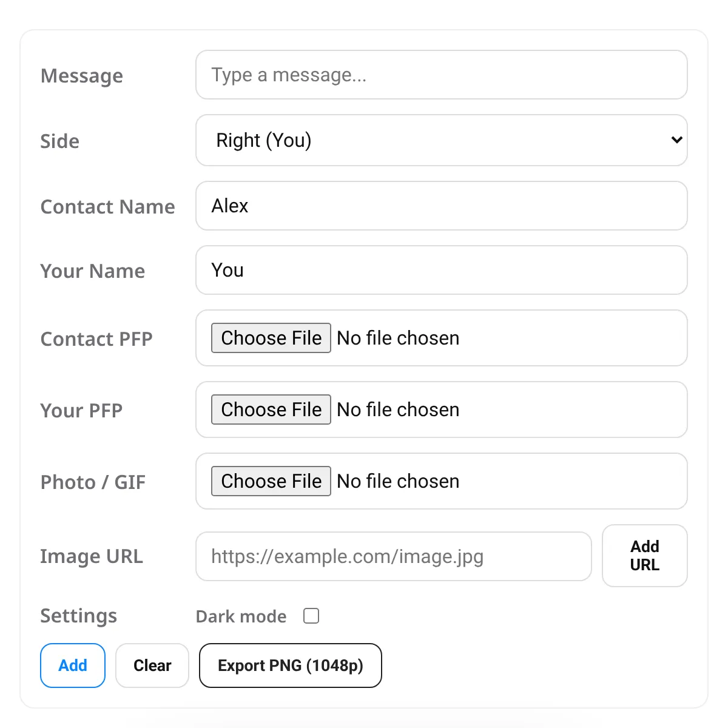728x728 pixels.
Task: Click "No file chosen" beside Contact PFP
Action: pyautogui.click(x=398, y=338)
